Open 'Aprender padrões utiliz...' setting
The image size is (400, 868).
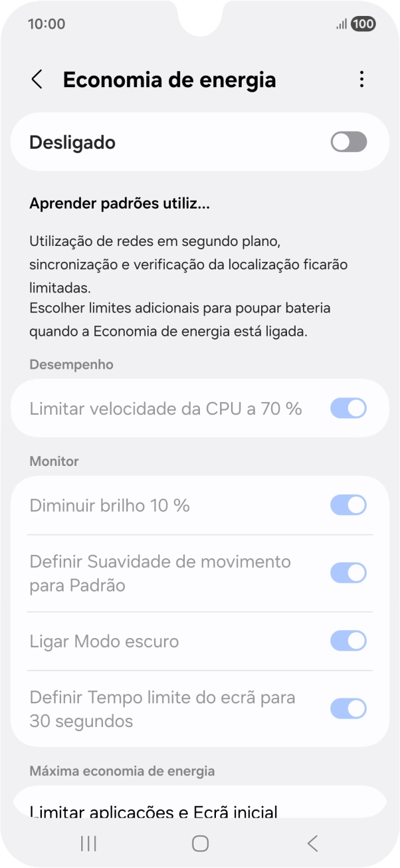(118, 203)
